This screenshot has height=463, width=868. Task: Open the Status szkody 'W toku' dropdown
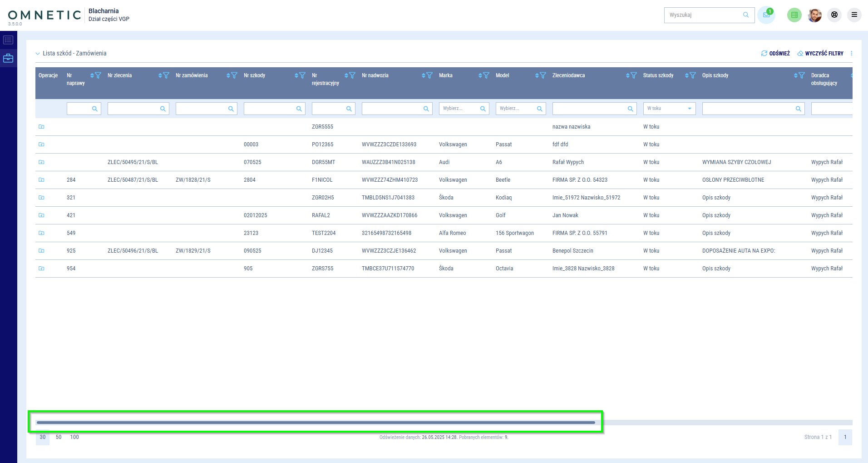pyautogui.click(x=669, y=109)
